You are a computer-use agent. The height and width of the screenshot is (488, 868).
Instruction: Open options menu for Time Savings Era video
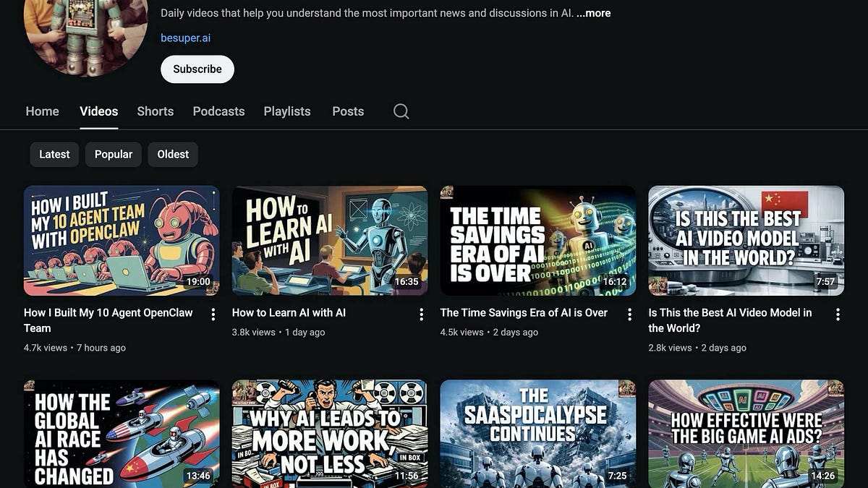pyautogui.click(x=630, y=314)
